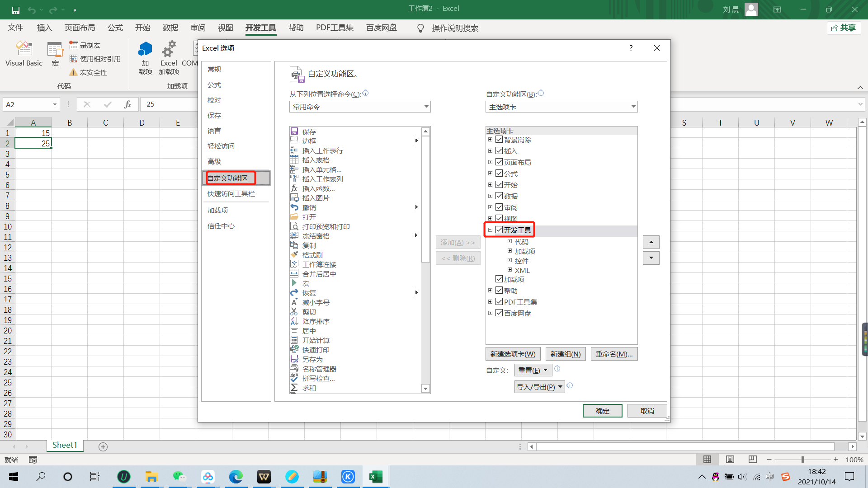The height and width of the screenshot is (488, 868).
Task: Toggle the 帮助 tab checkbox
Action: point(499,291)
